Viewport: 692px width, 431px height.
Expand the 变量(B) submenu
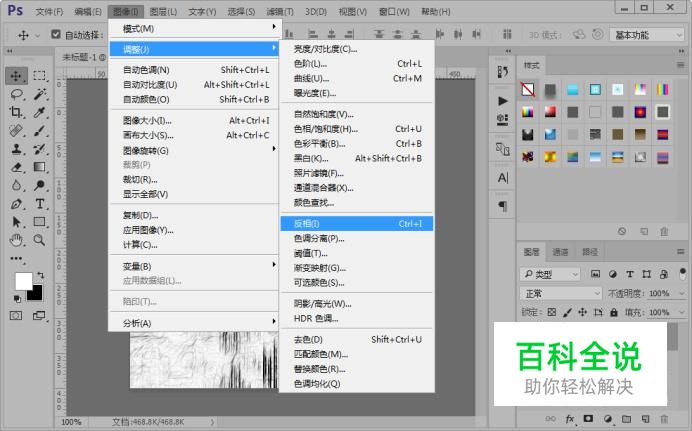click(194, 266)
